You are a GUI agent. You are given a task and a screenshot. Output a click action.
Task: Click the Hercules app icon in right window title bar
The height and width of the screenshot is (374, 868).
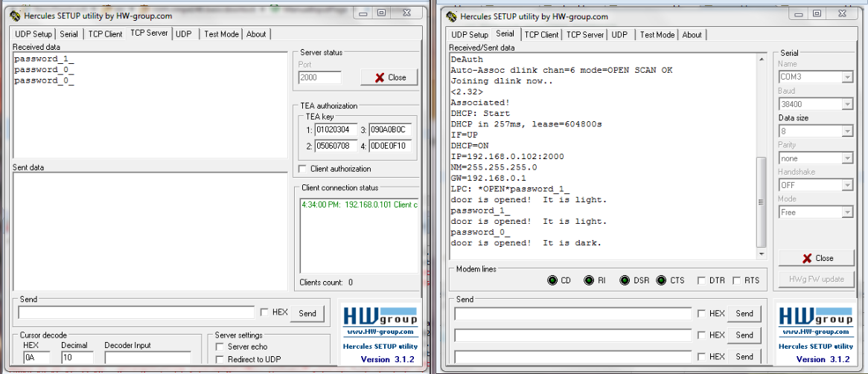(452, 16)
